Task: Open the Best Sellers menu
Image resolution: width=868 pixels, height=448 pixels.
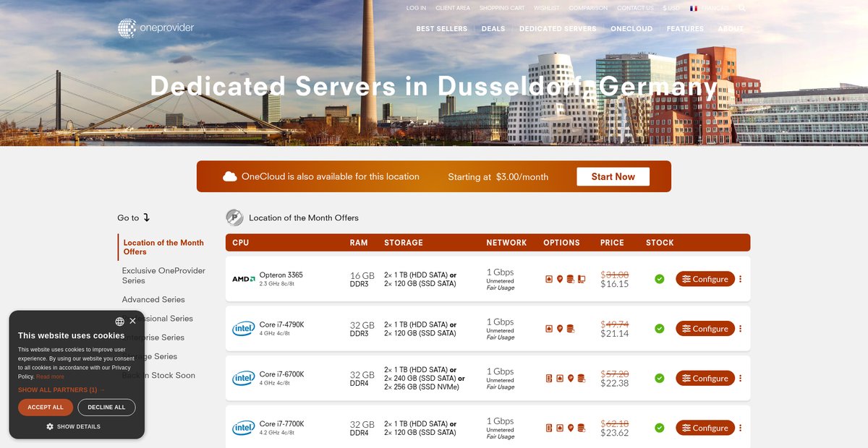Action: [x=442, y=29]
